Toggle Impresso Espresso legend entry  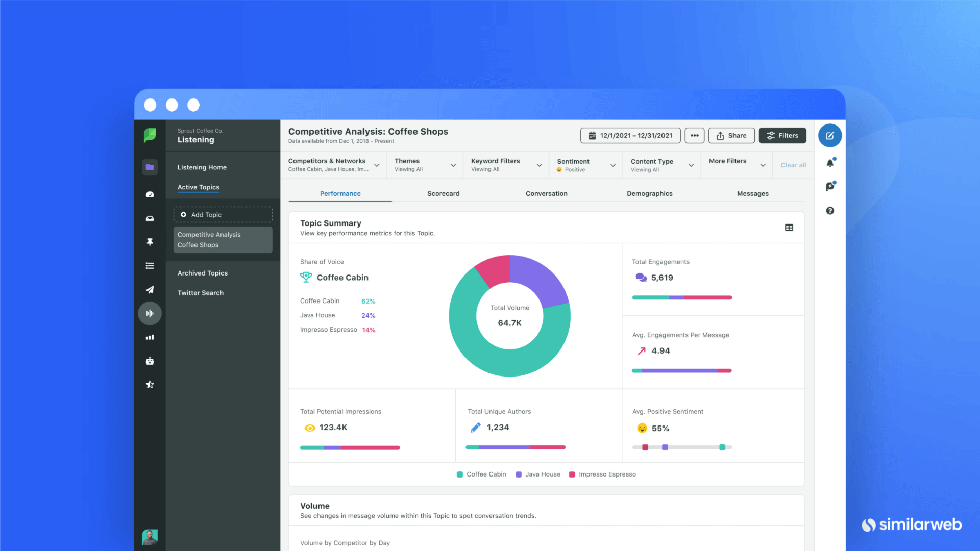pos(602,474)
